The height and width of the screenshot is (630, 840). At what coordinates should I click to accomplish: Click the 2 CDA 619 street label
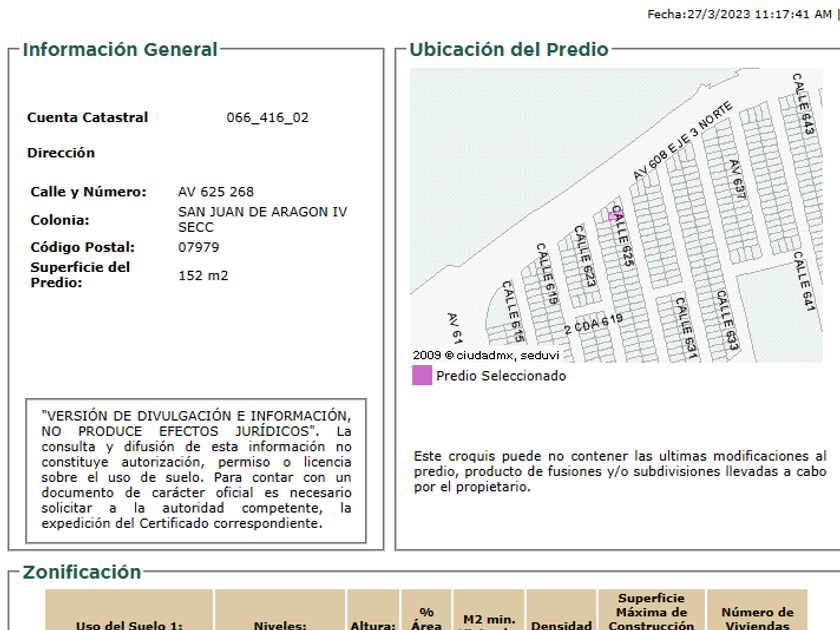tap(593, 325)
